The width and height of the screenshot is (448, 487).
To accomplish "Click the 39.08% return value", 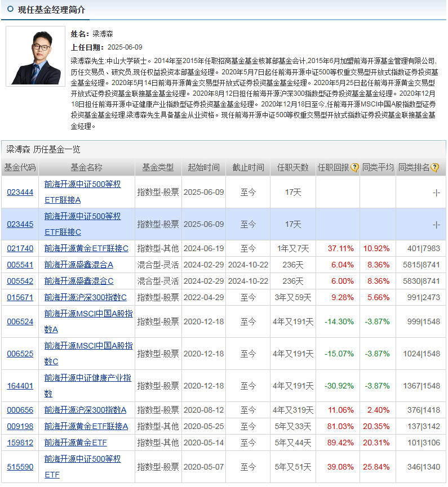I will (x=340, y=467).
